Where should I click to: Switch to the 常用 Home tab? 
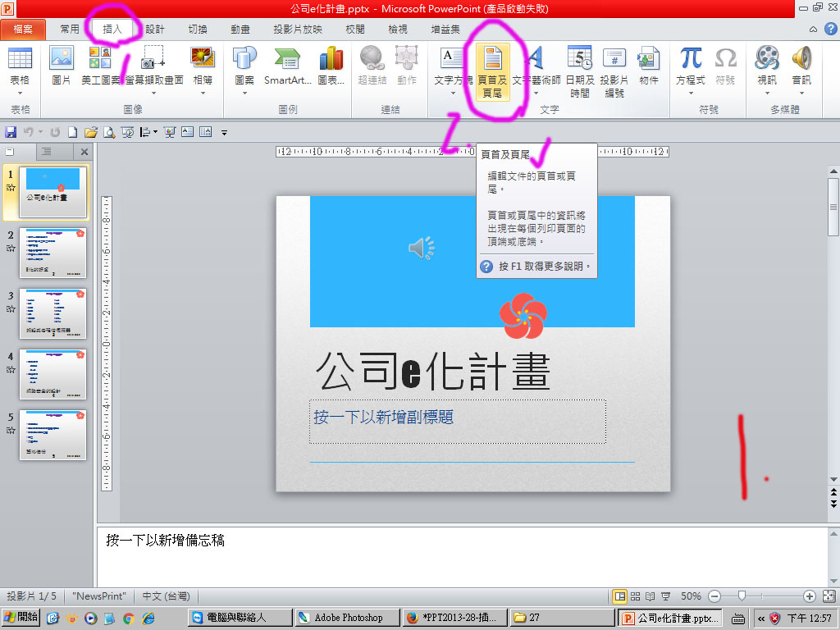70,29
